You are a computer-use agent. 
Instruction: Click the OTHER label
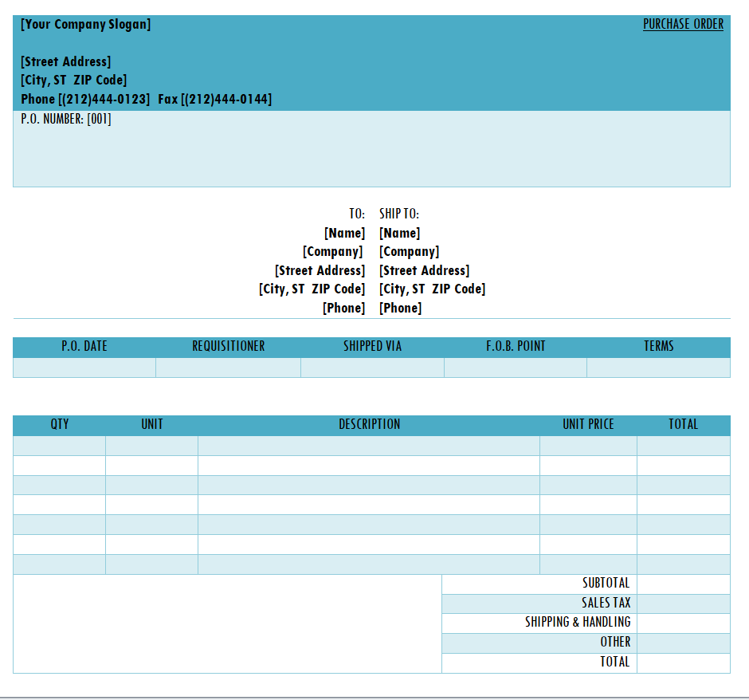(615, 642)
